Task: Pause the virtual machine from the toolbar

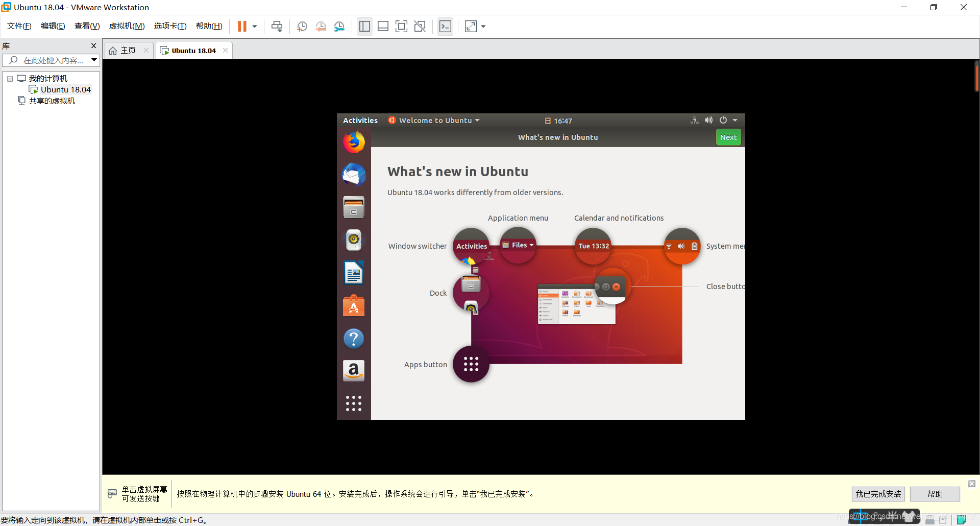Action: [x=242, y=26]
